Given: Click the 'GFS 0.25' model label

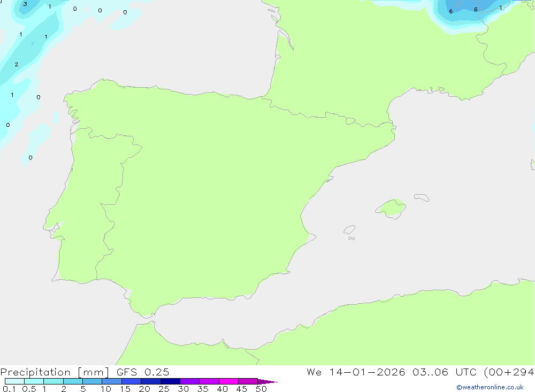Looking at the screenshot, I should (x=143, y=372).
